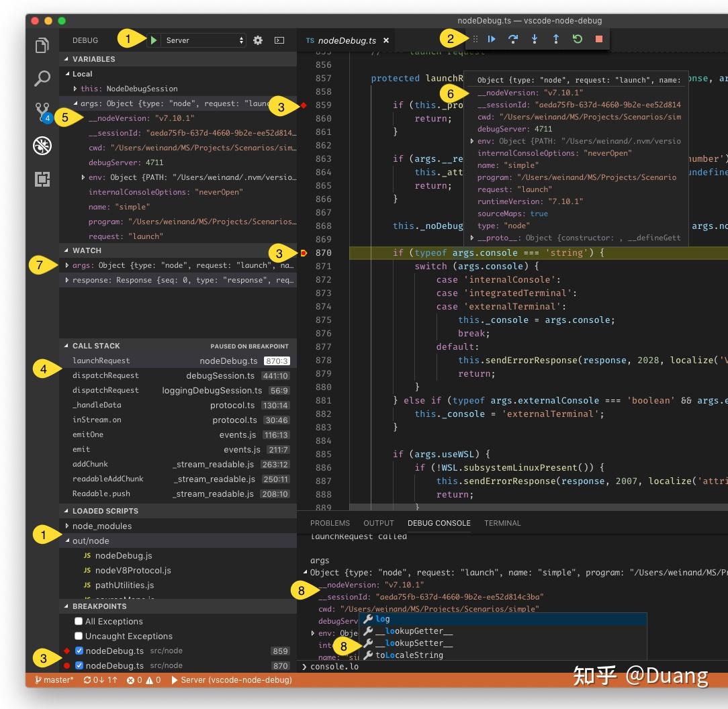Screen dimensions: 728x709
Task: Click Step Out in the debug toolbar
Action: [x=556, y=40]
